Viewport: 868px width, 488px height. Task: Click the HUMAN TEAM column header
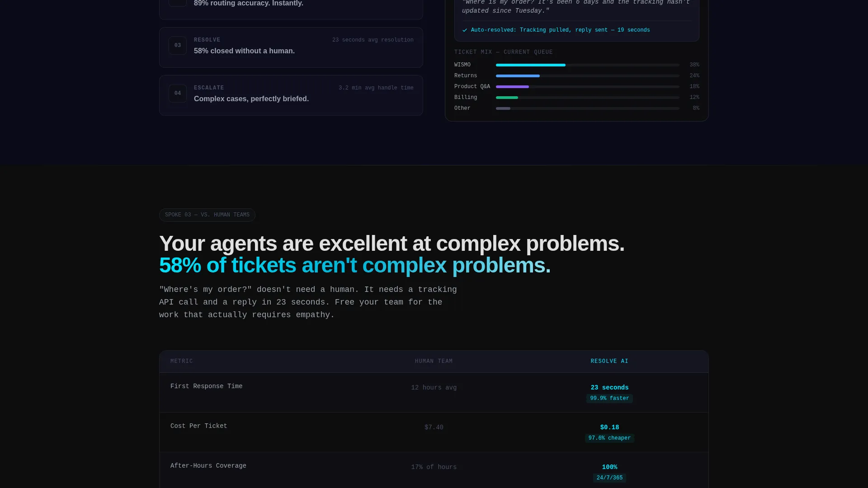point(434,361)
